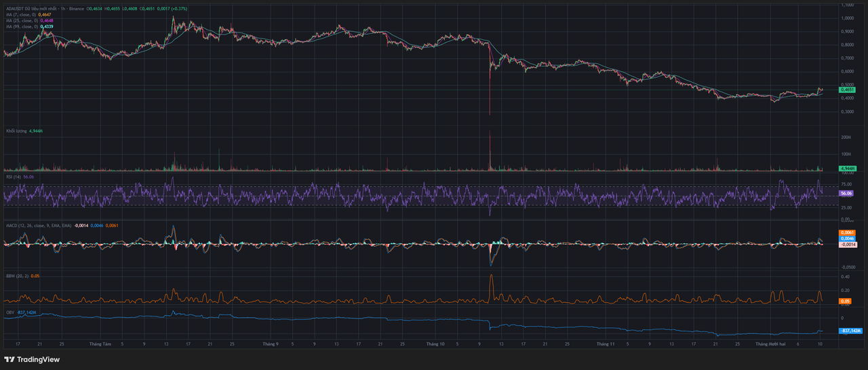Open the TradingView logo link
This screenshot has width=868, height=370.
coord(32,359)
